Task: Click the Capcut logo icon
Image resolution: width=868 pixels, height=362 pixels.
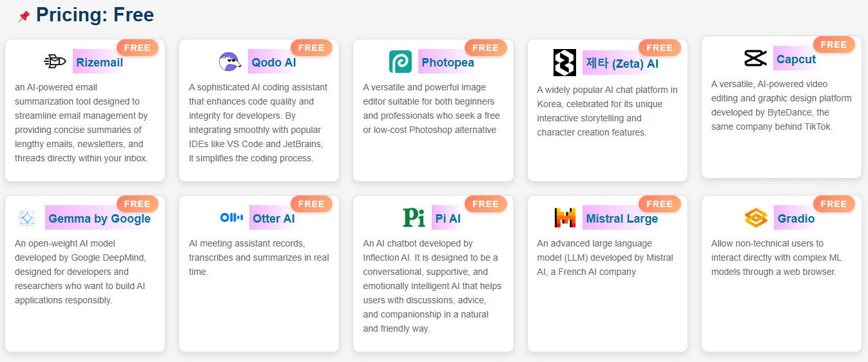Action: click(x=755, y=59)
